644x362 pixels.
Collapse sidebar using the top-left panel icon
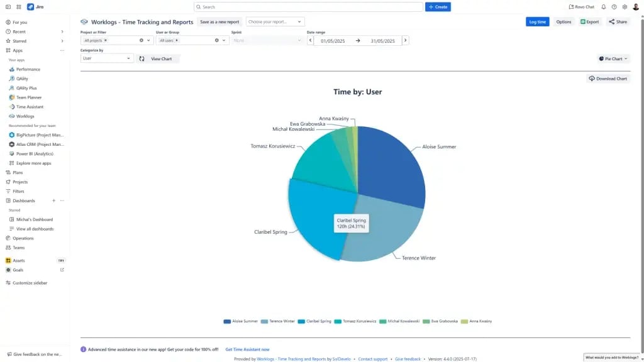pyautogui.click(x=8, y=7)
